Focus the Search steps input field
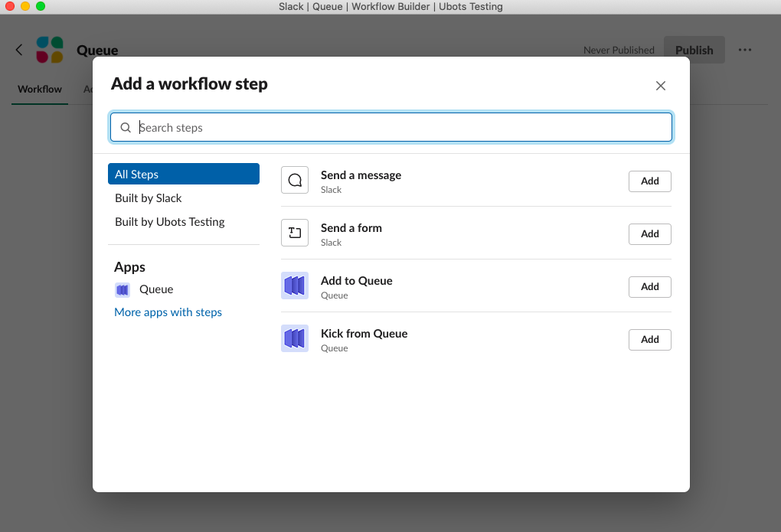The height and width of the screenshot is (532, 781). [398, 128]
